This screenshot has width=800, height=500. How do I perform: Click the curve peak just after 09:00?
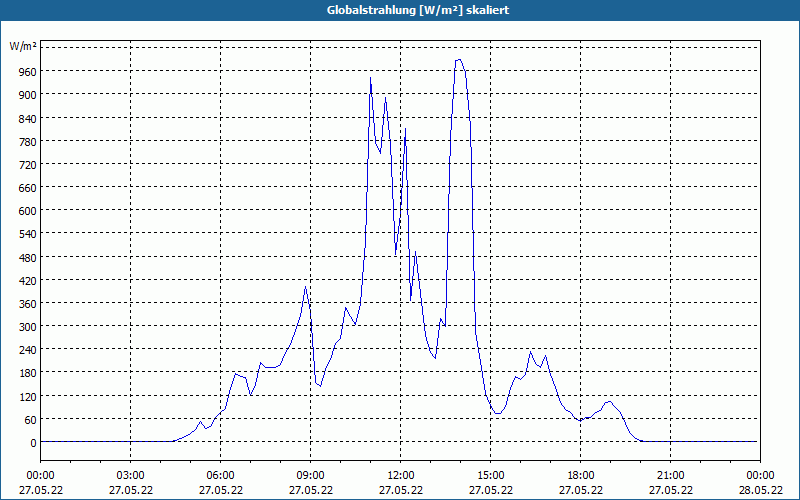[x=306, y=287]
